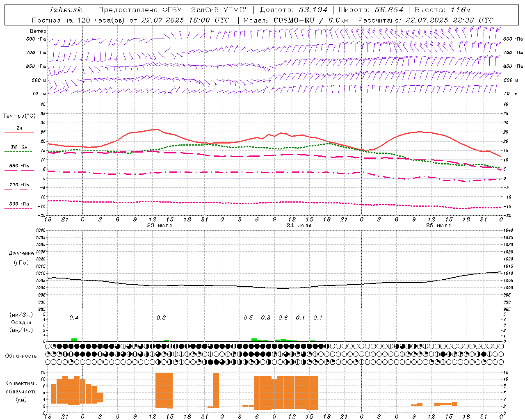Click the 850 гПа temperature legend entry
Image resolution: width=525 pixels, height=420 pixels.
pyautogui.click(x=19, y=167)
